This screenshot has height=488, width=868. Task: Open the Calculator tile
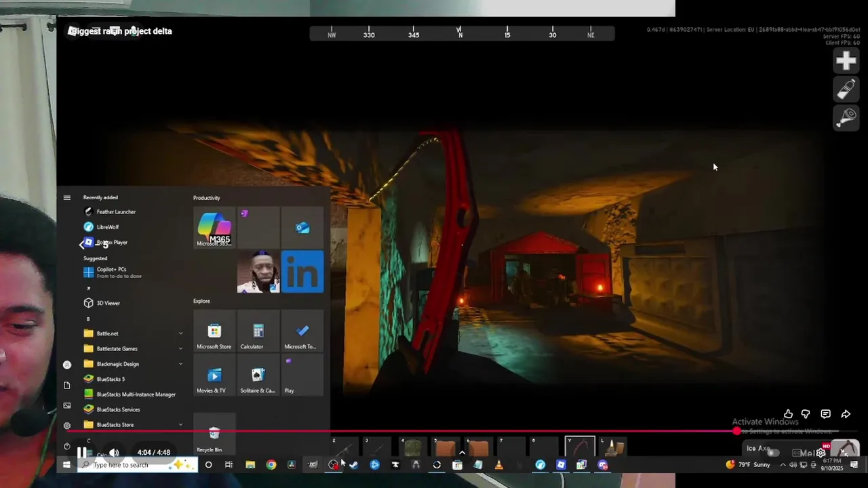pyautogui.click(x=258, y=331)
